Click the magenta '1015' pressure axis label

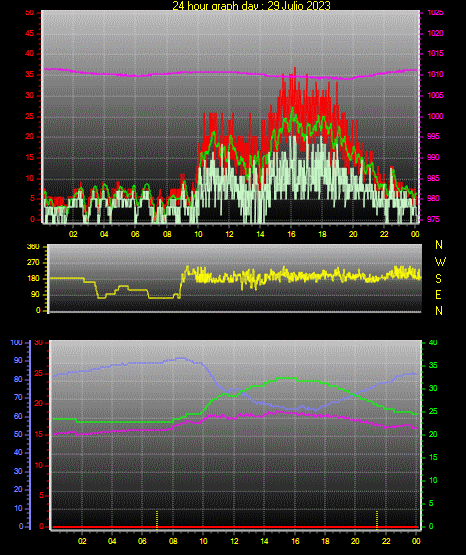pos(436,54)
